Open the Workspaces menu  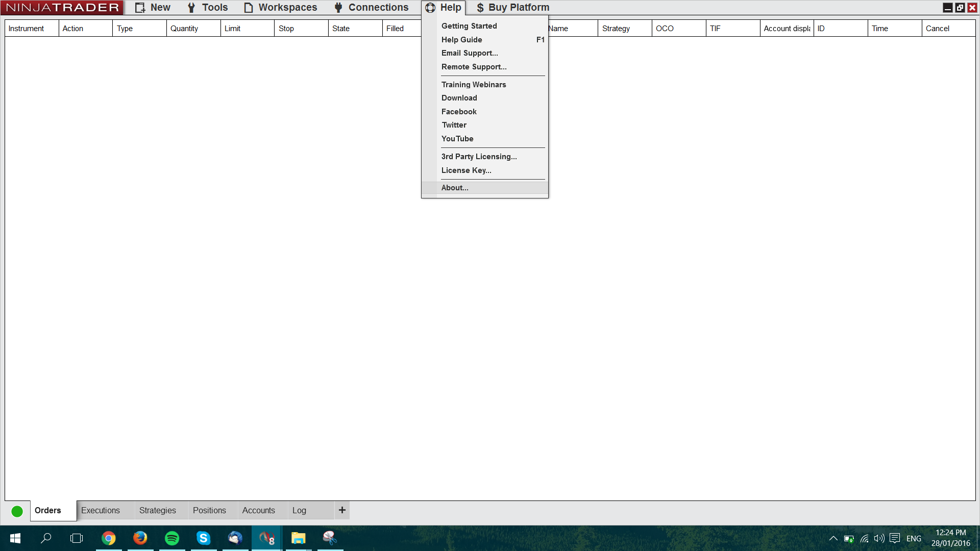pyautogui.click(x=280, y=8)
